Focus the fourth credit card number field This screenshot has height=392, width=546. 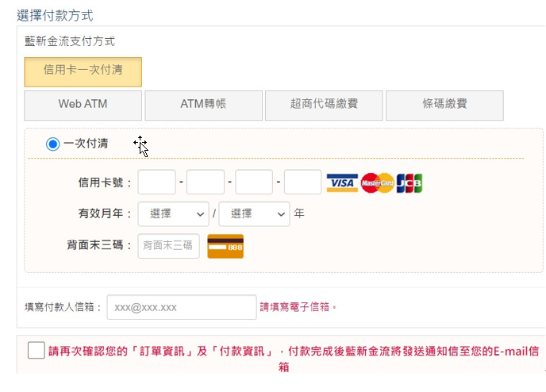[302, 183]
